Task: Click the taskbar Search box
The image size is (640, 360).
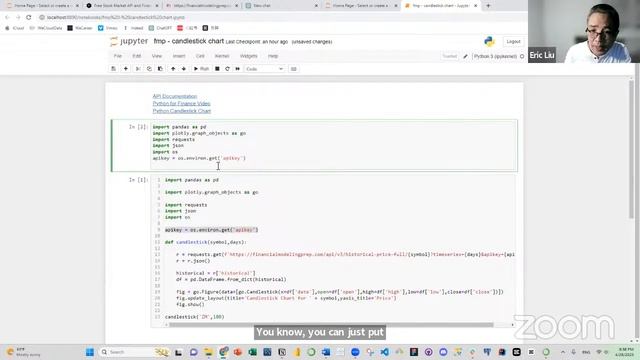Action: (134, 352)
